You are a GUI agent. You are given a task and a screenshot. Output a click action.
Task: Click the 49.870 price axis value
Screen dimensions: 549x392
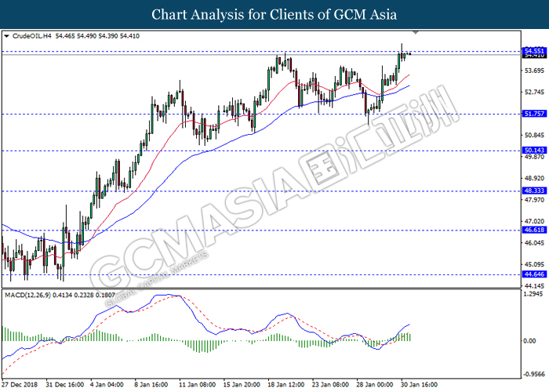click(534, 157)
